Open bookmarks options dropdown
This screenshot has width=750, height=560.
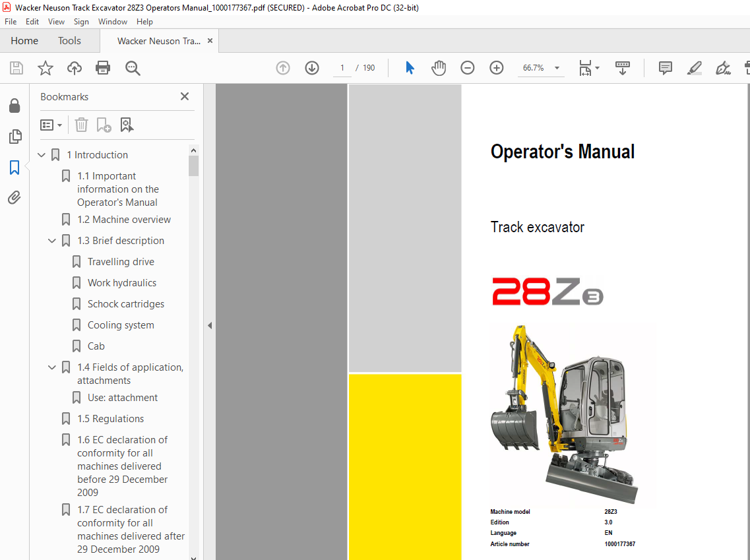coord(51,125)
